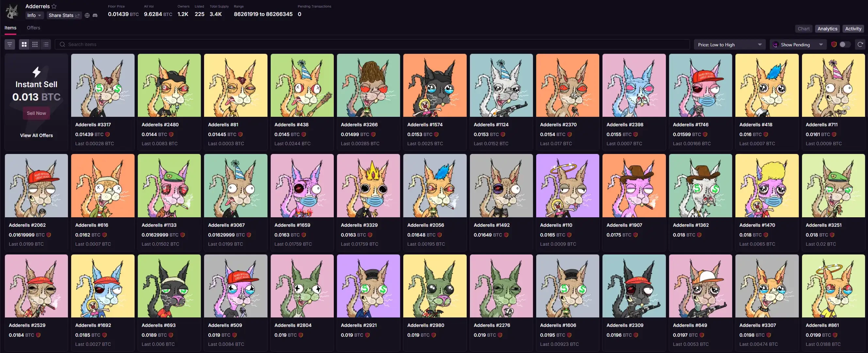868x353 pixels.
Task: Open the filter panel icon
Action: [10, 44]
